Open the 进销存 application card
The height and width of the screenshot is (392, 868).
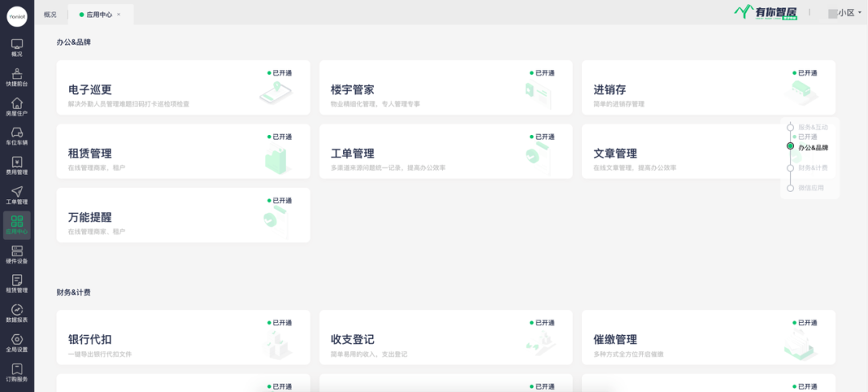(x=708, y=88)
